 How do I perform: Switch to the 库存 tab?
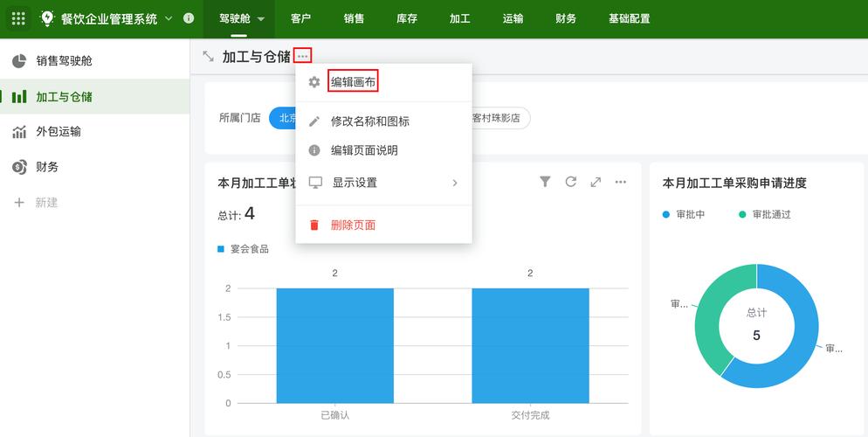pos(407,18)
